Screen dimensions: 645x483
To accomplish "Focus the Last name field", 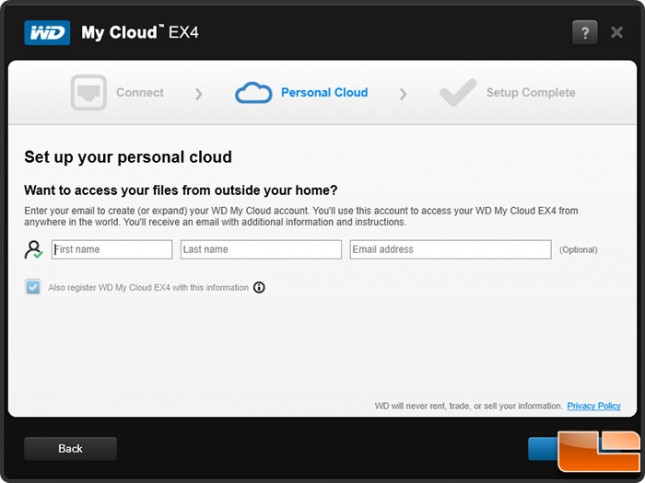I will 261,249.
